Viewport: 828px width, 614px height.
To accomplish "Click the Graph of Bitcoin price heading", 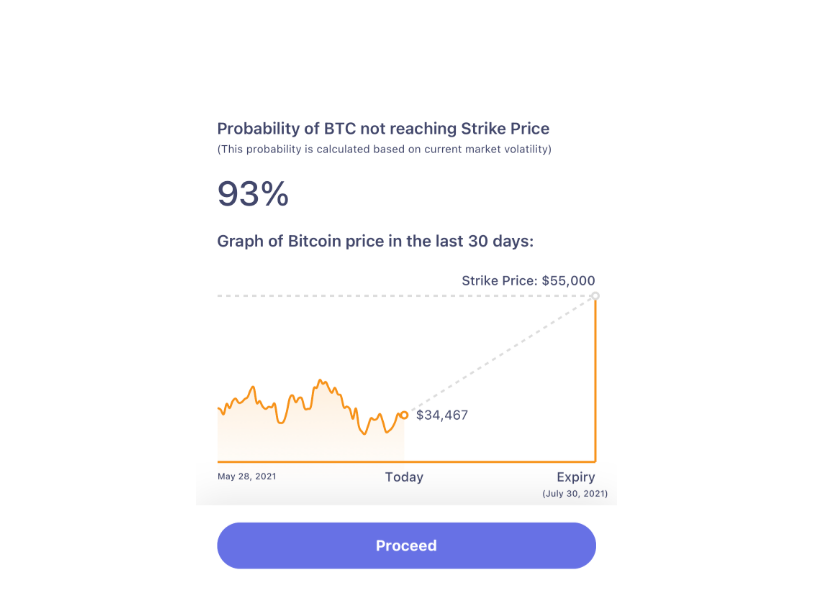I will [375, 241].
